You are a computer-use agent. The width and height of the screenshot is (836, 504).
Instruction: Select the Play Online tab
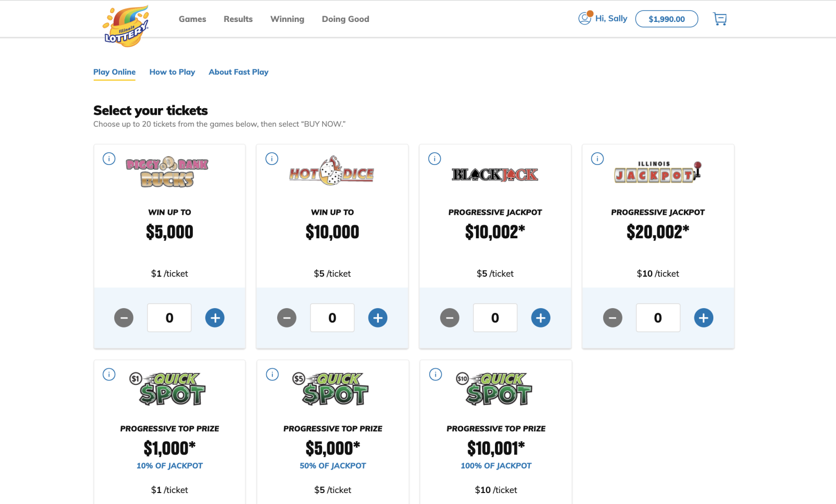pyautogui.click(x=114, y=72)
